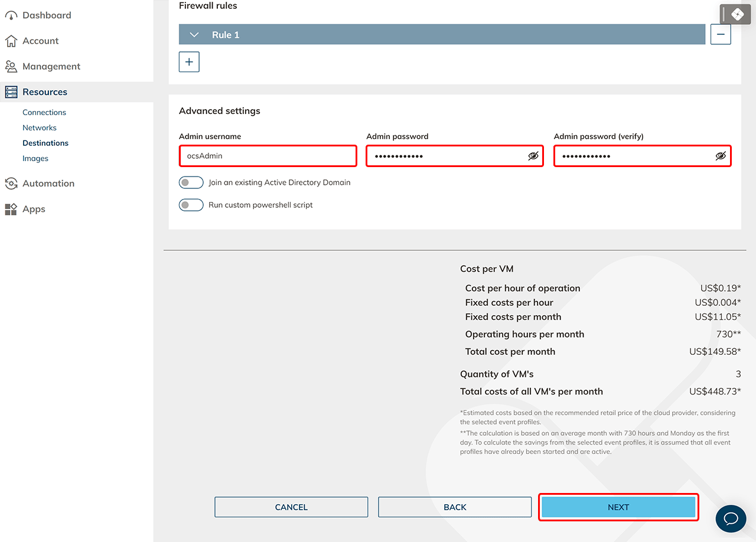Click the Management people icon
756x542 pixels.
[x=11, y=67]
